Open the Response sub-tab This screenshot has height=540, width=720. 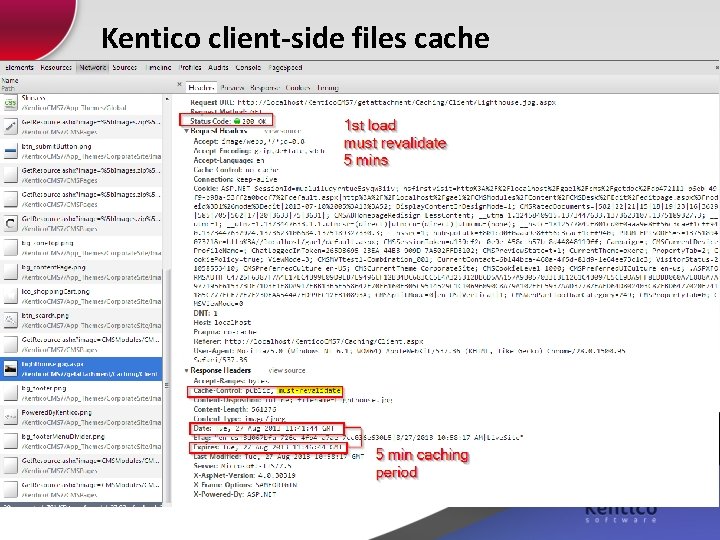tap(265, 88)
